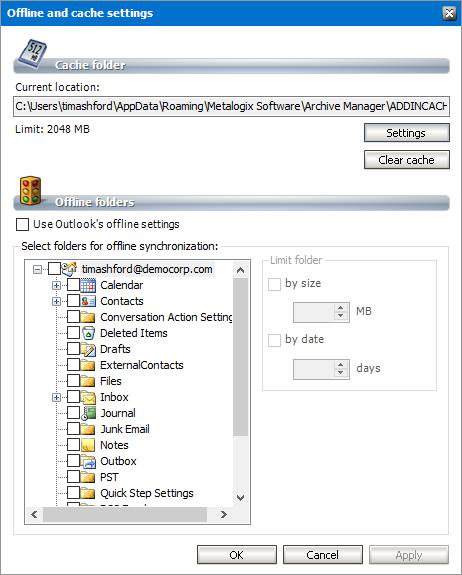The image size is (462, 575).
Task: Enable Use Outlook's offline settings checkbox
Action: pos(22,224)
